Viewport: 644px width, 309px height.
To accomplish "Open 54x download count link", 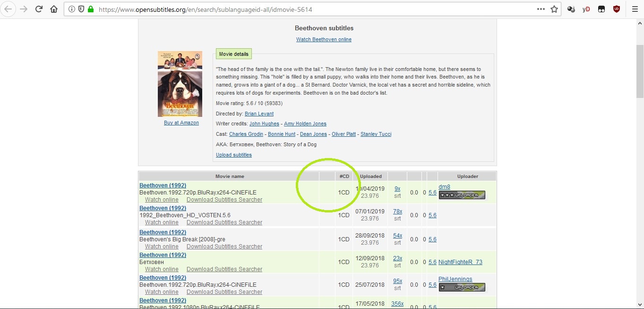I will click(398, 235).
